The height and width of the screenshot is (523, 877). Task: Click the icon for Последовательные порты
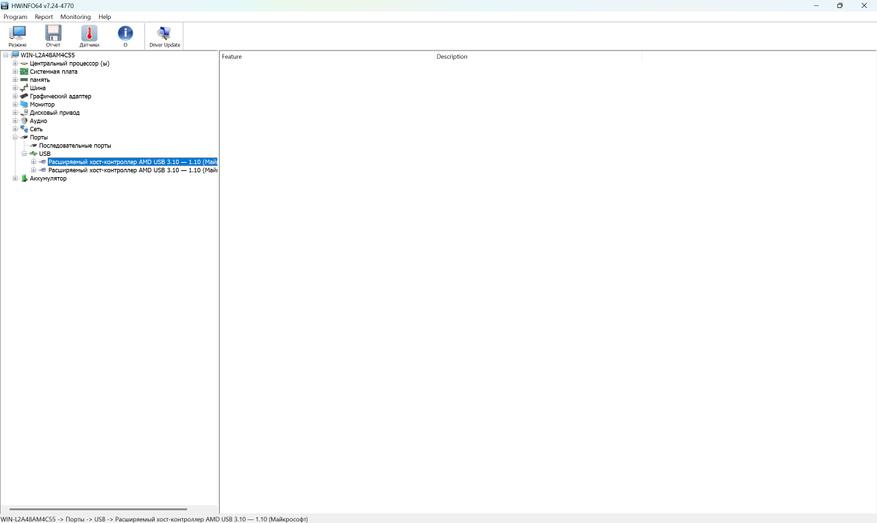click(x=34, y=145)
